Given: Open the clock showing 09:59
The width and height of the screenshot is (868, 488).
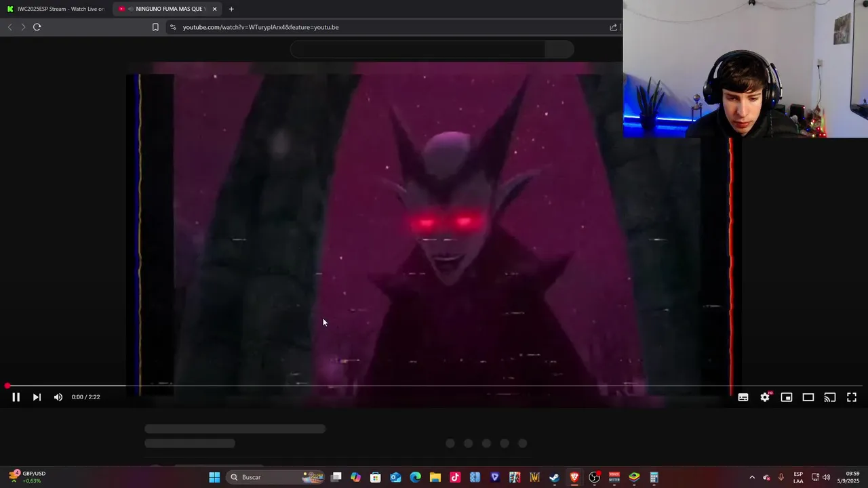Looking at the screenshot, I should [852, 477].
